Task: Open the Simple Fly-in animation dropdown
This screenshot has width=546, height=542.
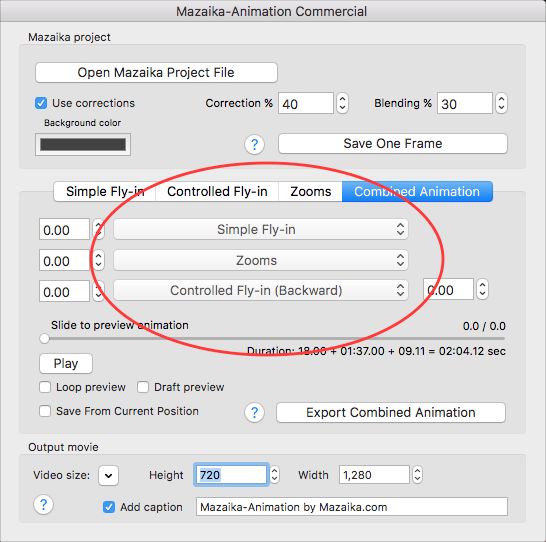Action: coord(261,229)
